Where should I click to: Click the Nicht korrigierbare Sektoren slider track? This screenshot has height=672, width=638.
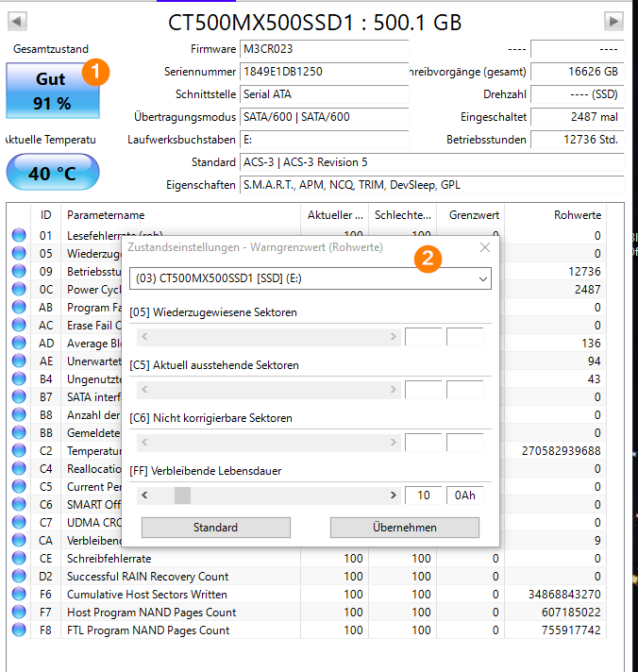269,443
